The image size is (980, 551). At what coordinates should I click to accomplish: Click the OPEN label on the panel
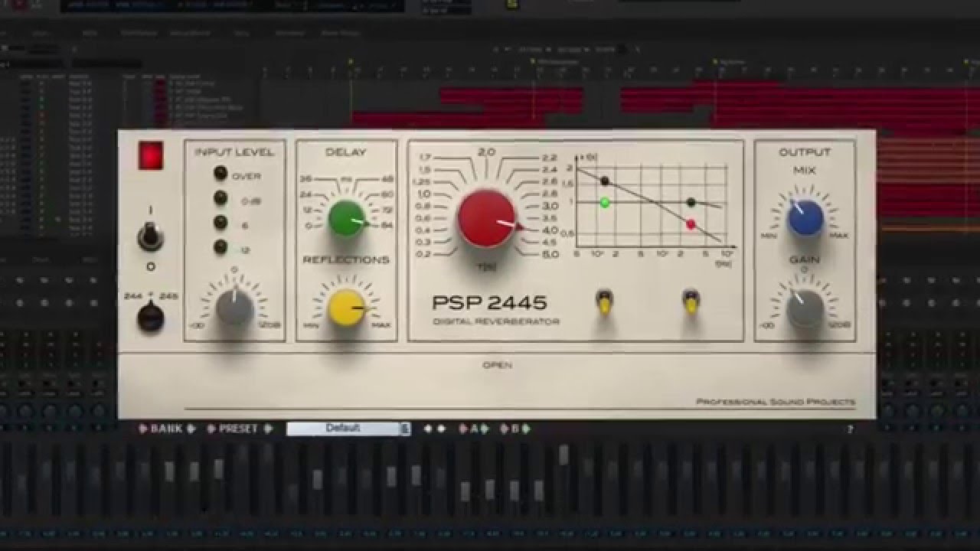[x=497, y=365]
